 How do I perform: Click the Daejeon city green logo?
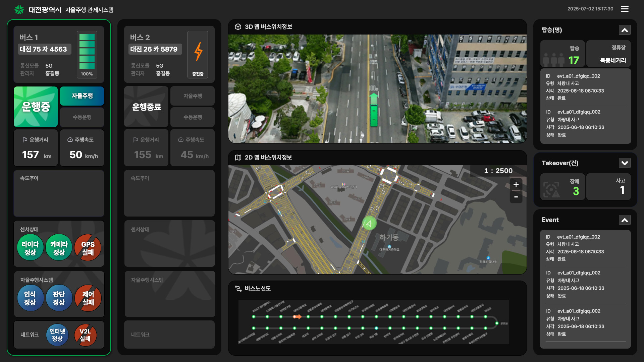point(19,10)
